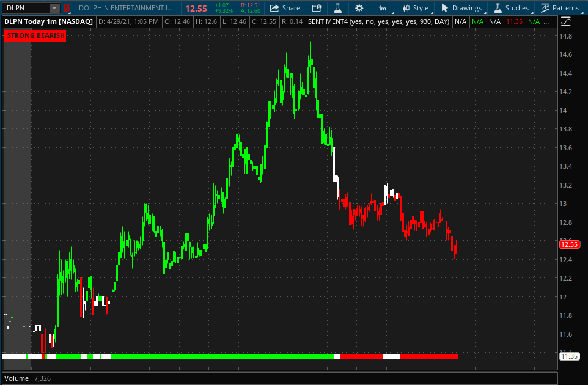Click the R: 0.14 range value
This screenshot has height=385, width=588.
[x=292, y=21]
